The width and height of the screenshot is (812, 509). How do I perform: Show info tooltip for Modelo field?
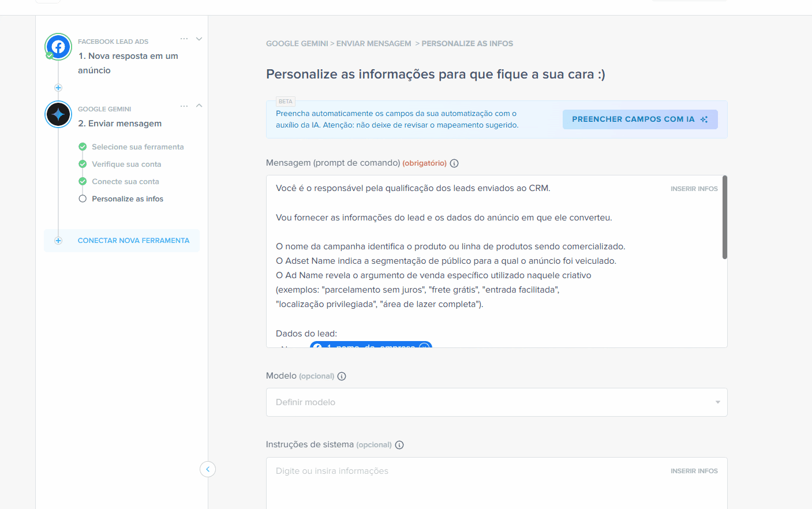click(342, 376)
